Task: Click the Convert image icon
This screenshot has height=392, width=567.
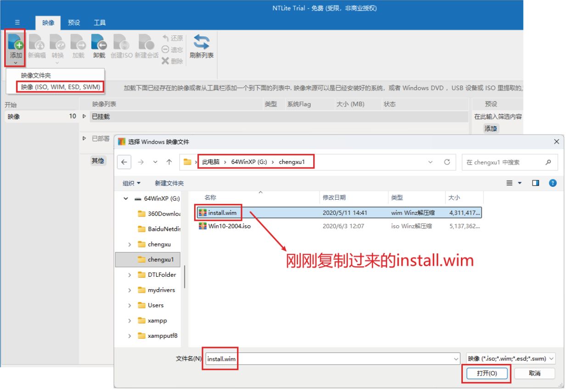Action: [x=57, y=42]
